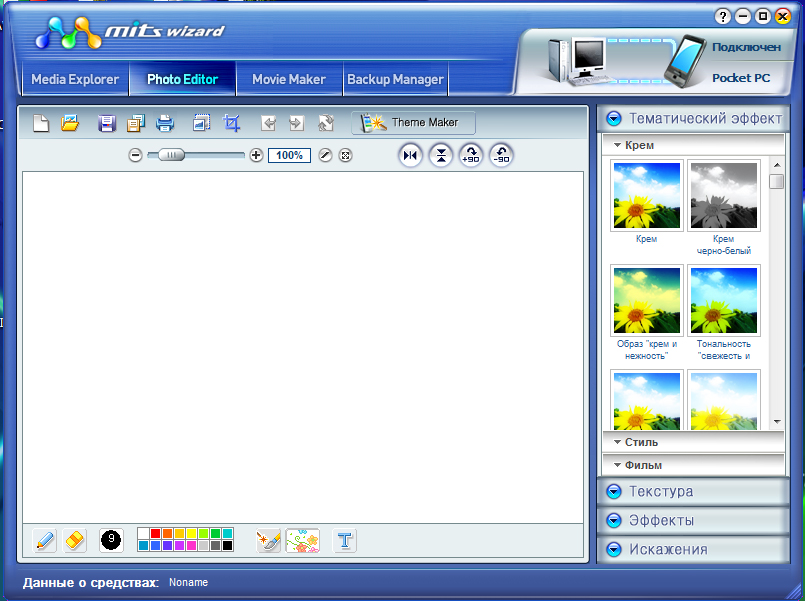The width and height of the screenshot is (805, 601).
Task: Apply the Крем effect thumbnail
Action: 647,196
